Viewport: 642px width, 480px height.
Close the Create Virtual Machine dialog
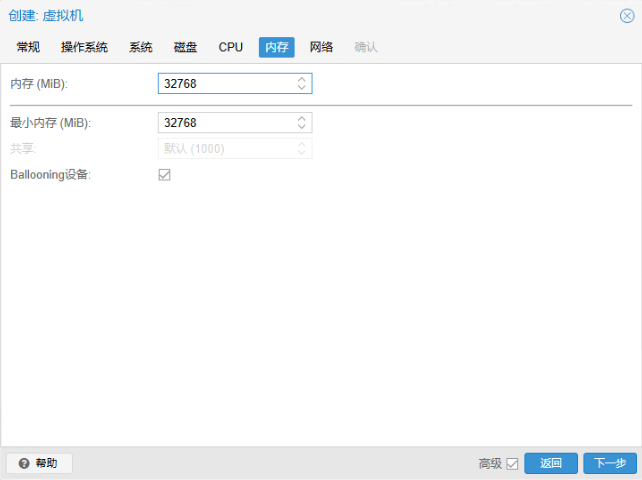[x=627, y=16]
